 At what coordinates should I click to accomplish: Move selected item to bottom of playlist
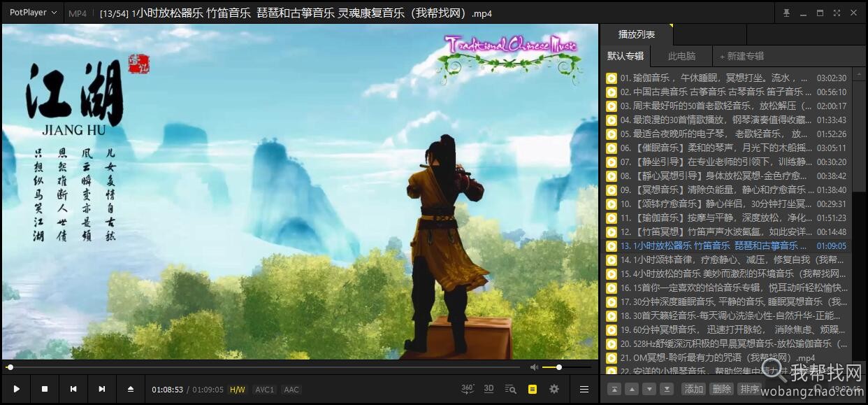point(667,389)
